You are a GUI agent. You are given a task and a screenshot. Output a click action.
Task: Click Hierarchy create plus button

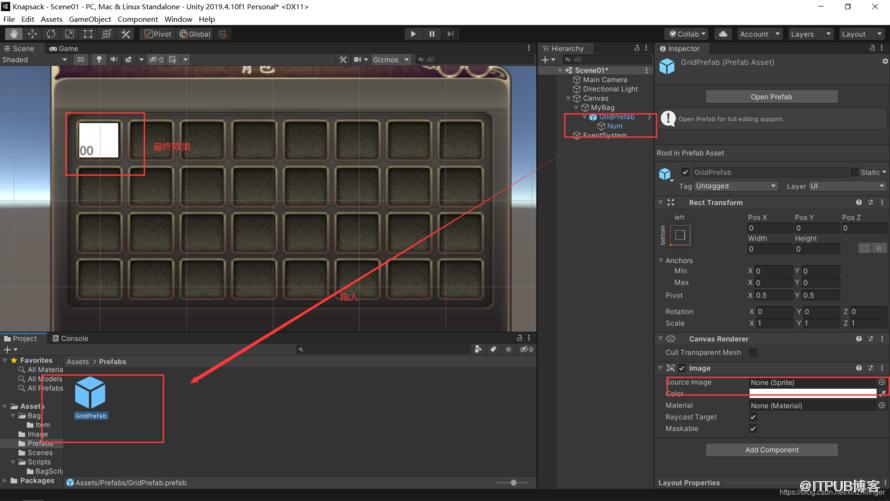[x=547, y=60]
